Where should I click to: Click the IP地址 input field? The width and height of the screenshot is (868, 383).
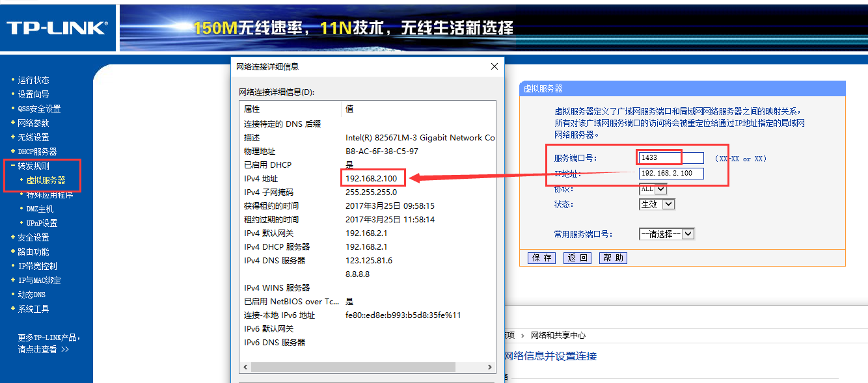point(670,174)
